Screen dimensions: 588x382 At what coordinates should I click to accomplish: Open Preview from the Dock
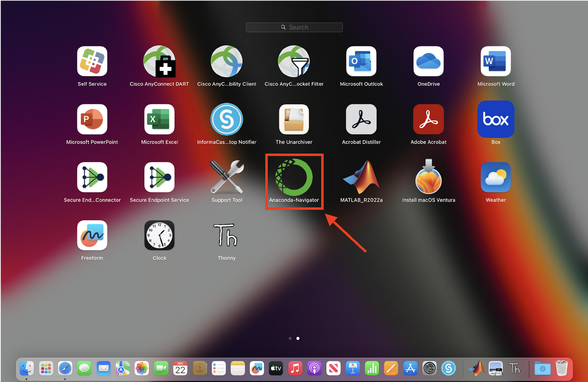(495, 368)
